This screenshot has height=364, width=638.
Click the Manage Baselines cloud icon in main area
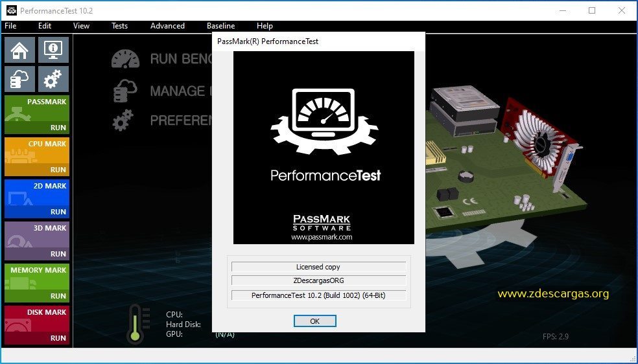tap(125, 91)
